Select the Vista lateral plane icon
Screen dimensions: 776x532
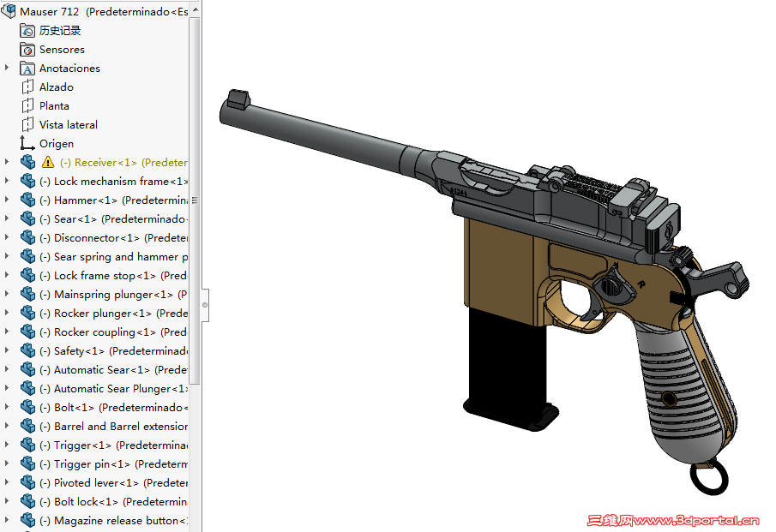[x=27, y=124]
